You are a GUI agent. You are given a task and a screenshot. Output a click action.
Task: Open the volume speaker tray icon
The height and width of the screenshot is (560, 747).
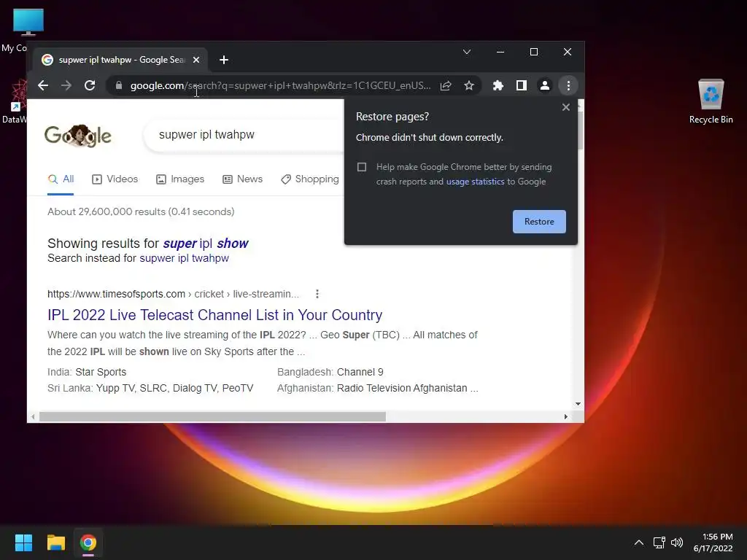tap(677, 542)
